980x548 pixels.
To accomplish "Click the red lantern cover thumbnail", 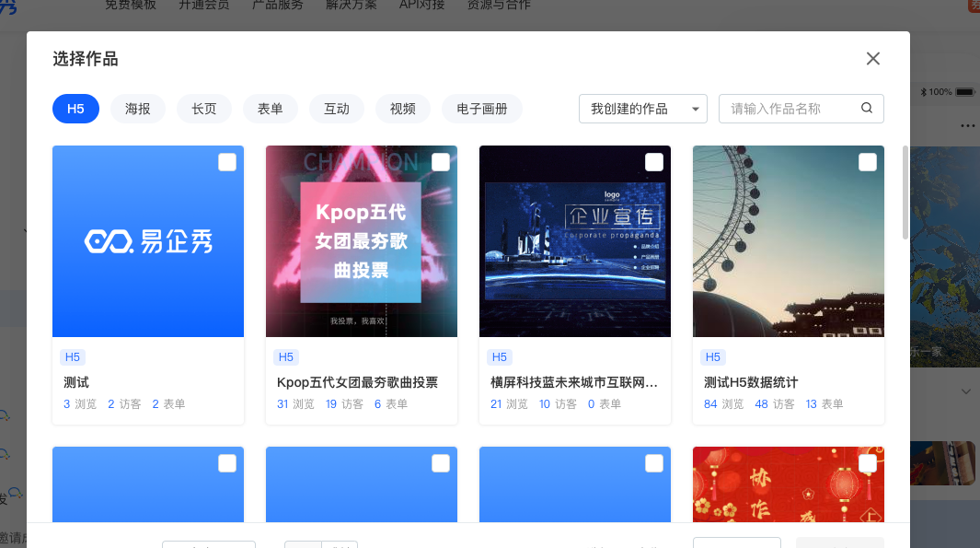I will click(788, 484).
